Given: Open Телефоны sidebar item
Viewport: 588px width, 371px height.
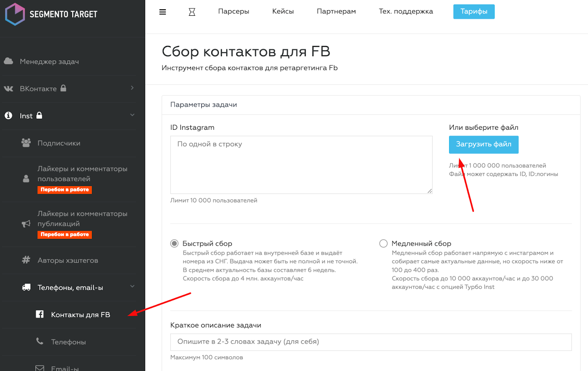Looking at the screenshot, I should click(x=68, y=342).
